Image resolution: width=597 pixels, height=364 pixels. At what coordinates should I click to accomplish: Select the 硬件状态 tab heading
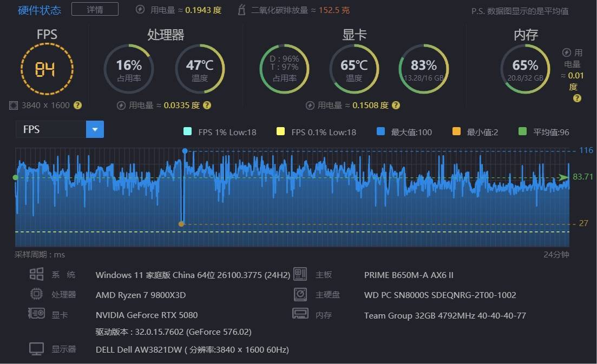(x=40, y=10)
